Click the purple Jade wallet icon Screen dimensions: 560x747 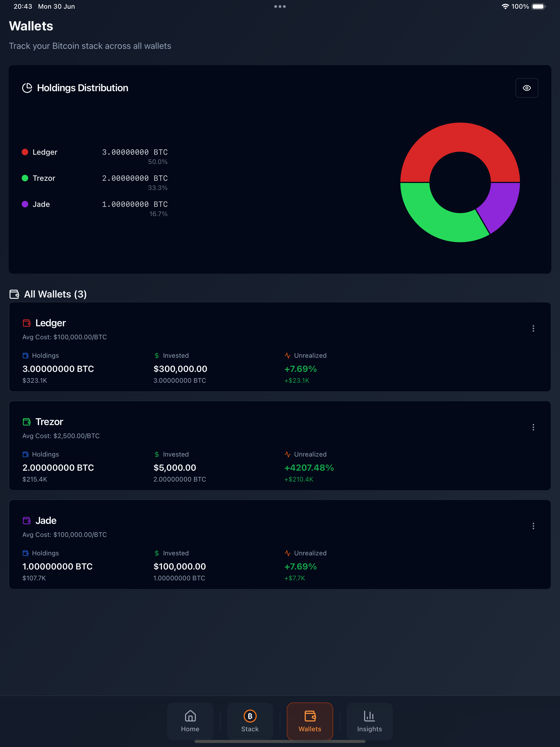click(x=27, y=520)
